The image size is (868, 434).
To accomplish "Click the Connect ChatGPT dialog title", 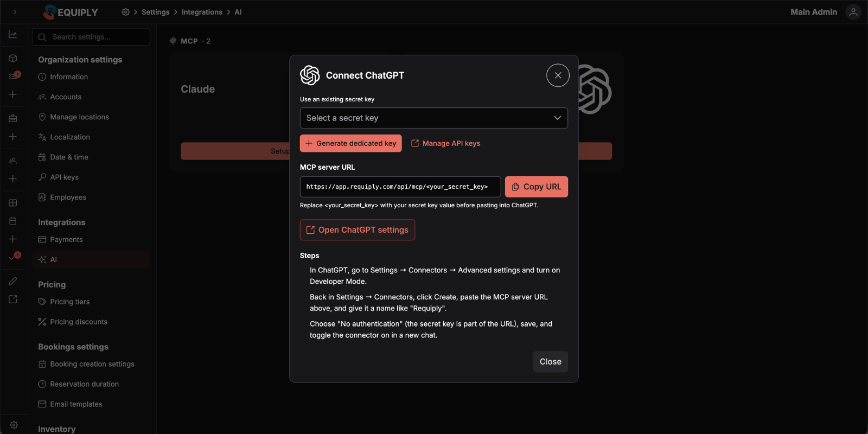I will 365,75.
